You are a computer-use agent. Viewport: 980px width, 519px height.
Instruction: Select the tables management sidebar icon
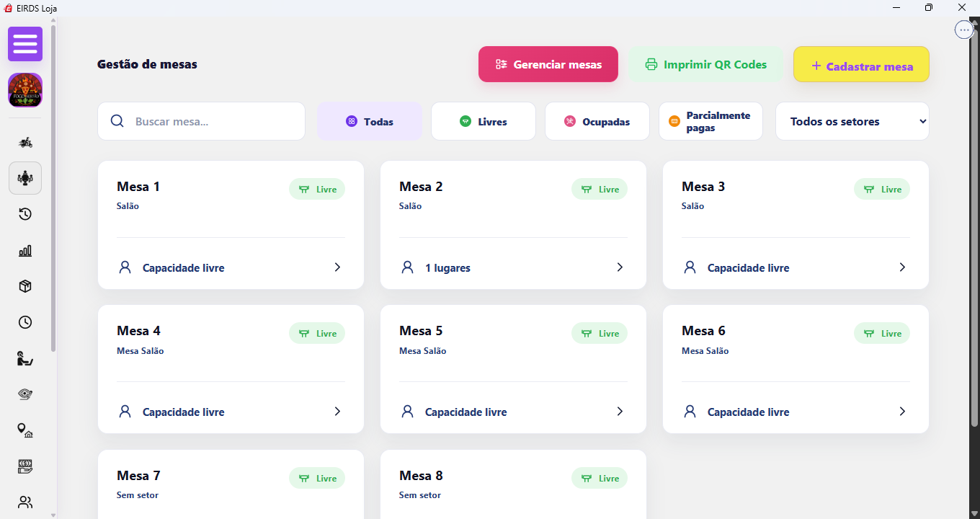point(25,178)
